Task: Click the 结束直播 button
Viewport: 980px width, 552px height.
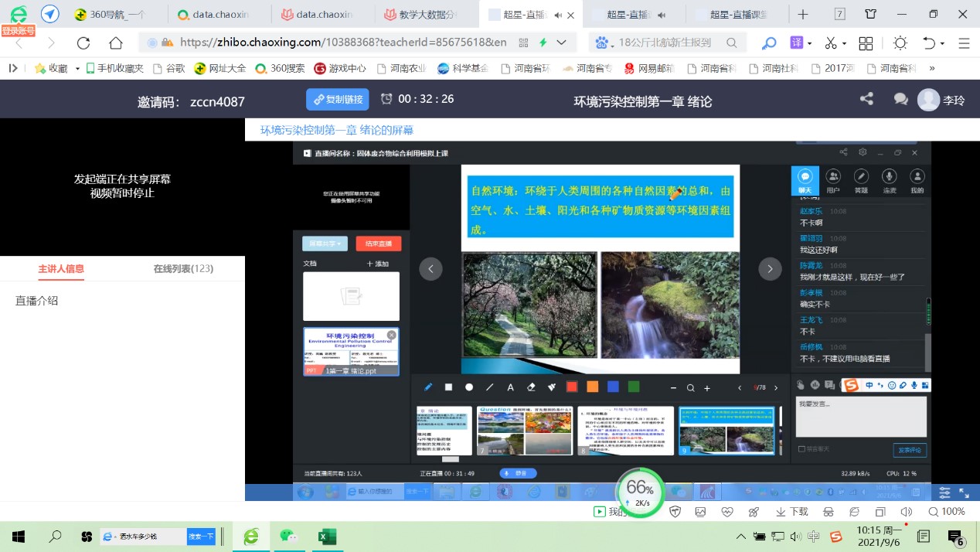Action: 379,244
